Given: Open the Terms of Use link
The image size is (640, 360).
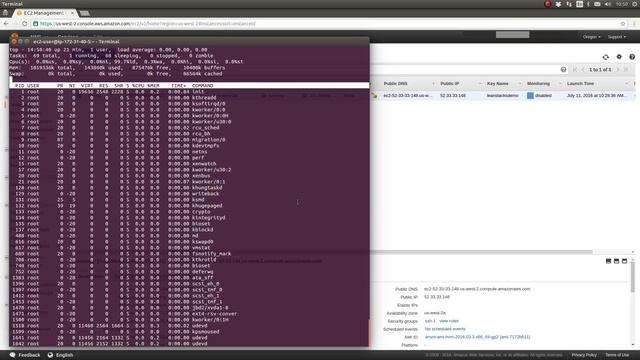Looking at the screenshot, I should [x=617, y=355].
